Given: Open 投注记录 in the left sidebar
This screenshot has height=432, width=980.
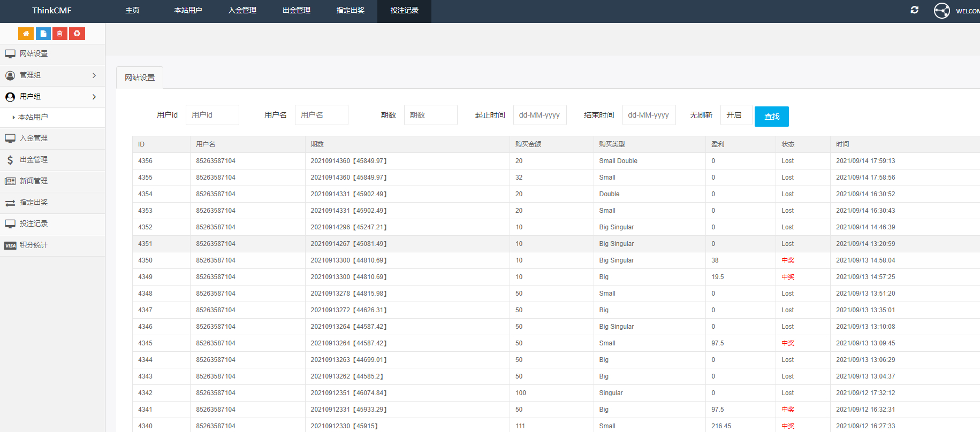Looking at the screenshot, I should point(34,224).
